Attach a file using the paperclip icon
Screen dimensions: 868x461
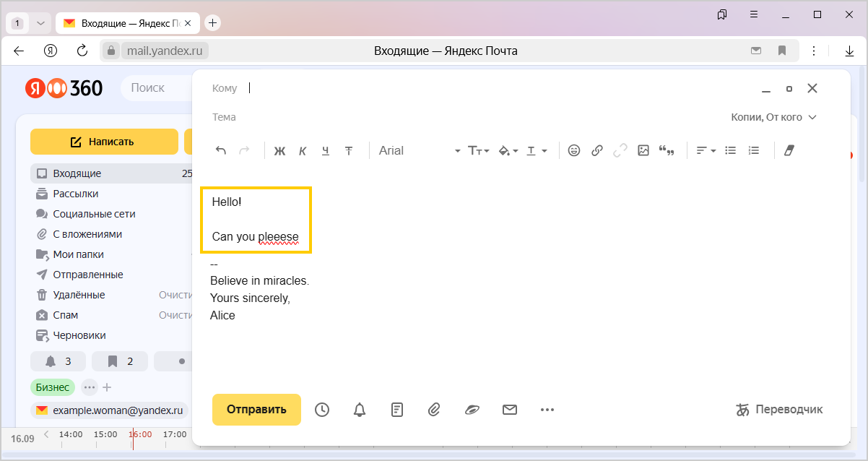(x=434, y=410)
